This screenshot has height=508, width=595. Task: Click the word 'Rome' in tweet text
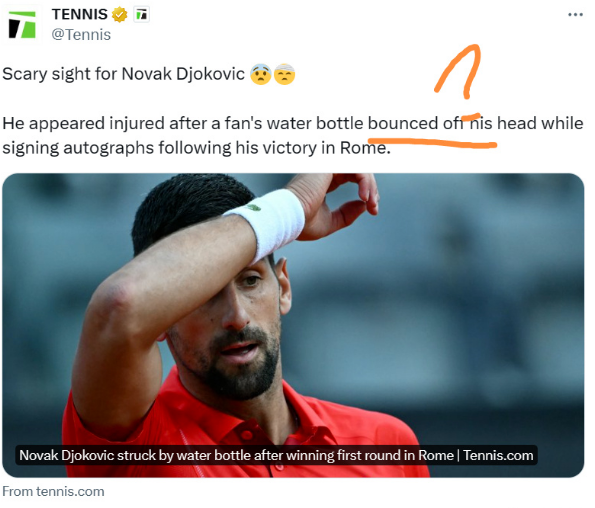(x=363, y=148)
